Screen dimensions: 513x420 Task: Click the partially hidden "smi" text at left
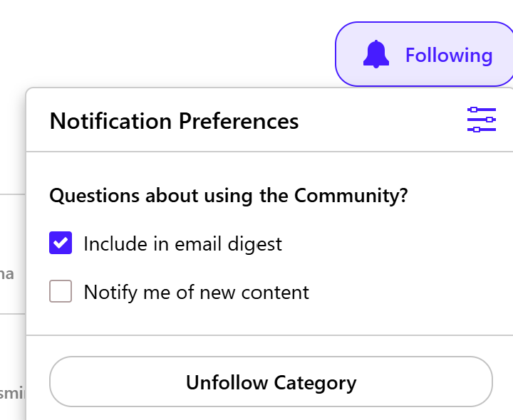coord(12,392)
